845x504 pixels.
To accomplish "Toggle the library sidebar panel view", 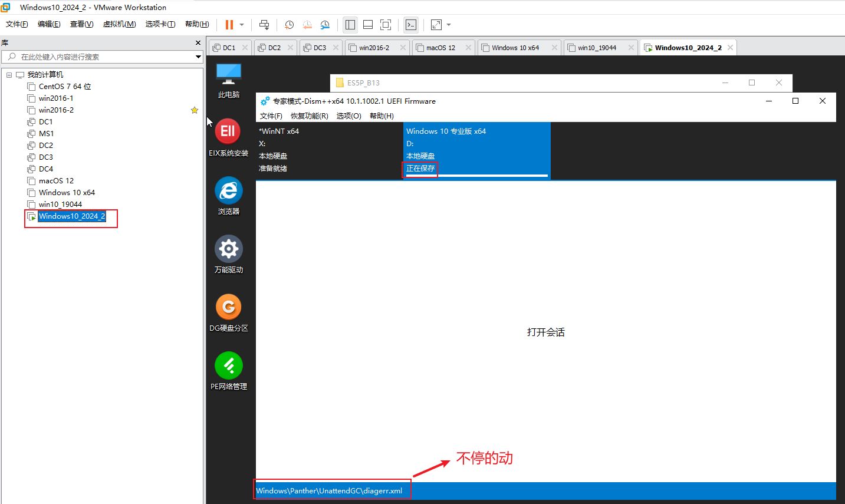I will [x=350, y=25].
